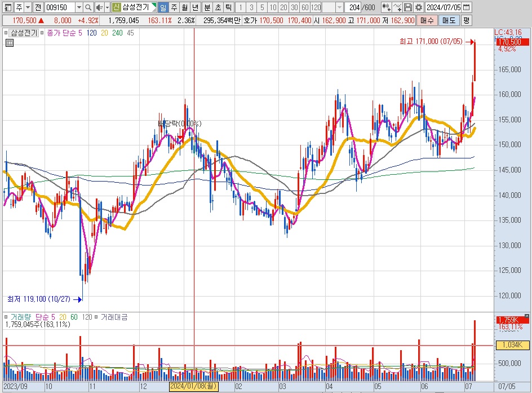Select interval 3 button
The height and width of the screenshot is (393, 532).
tap(251, 7)
